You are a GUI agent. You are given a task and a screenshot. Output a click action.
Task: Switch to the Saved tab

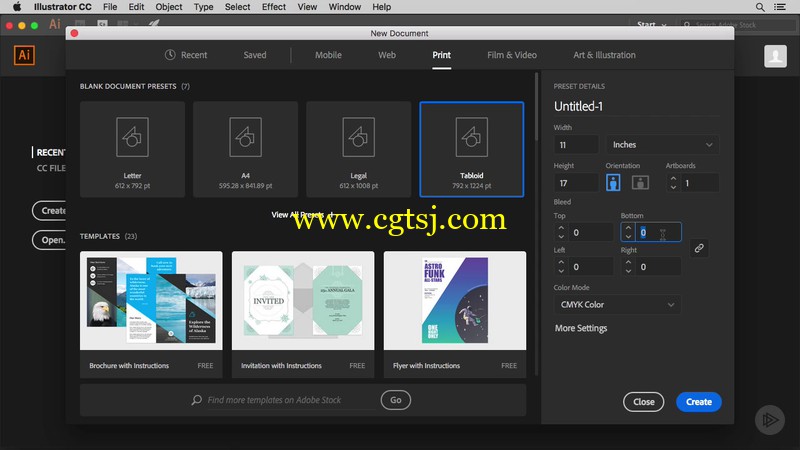pos(255,55)
